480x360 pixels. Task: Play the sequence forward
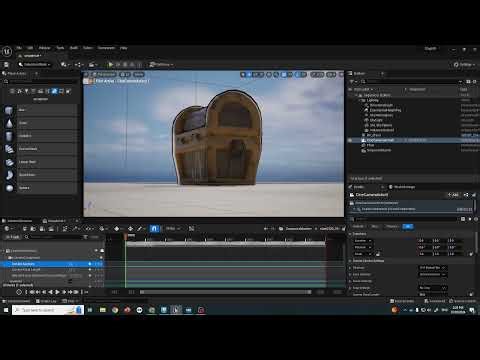(x=57, y=292)
